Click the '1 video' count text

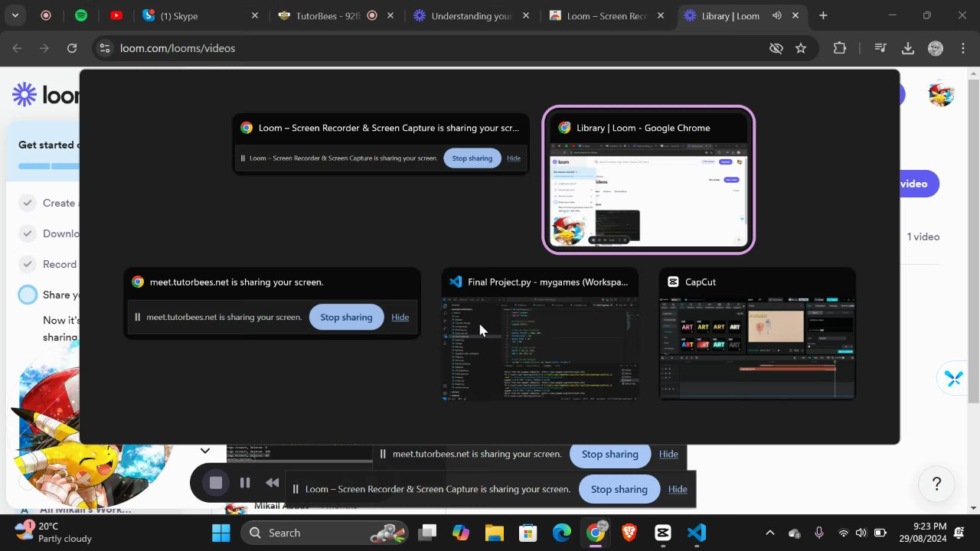coord(923,236)
